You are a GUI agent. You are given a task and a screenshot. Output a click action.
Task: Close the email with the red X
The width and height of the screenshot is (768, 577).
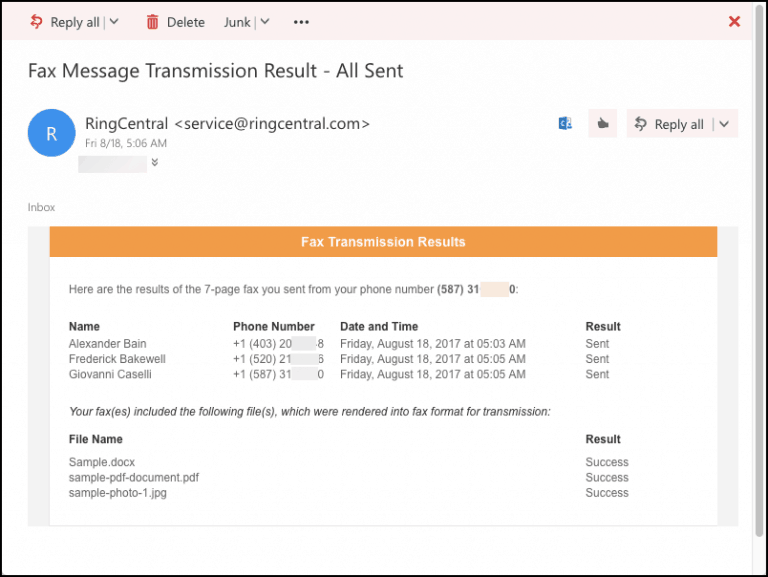(x=734, y=21)
